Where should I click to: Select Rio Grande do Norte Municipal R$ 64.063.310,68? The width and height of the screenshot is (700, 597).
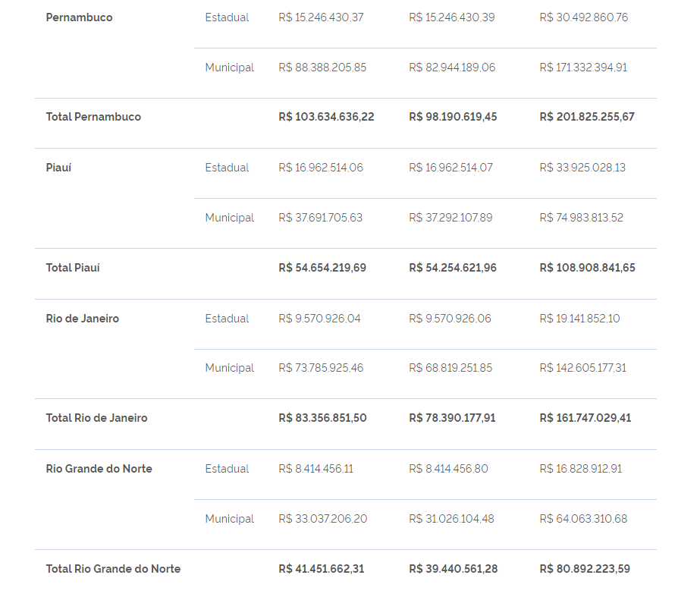pos(583,519)
